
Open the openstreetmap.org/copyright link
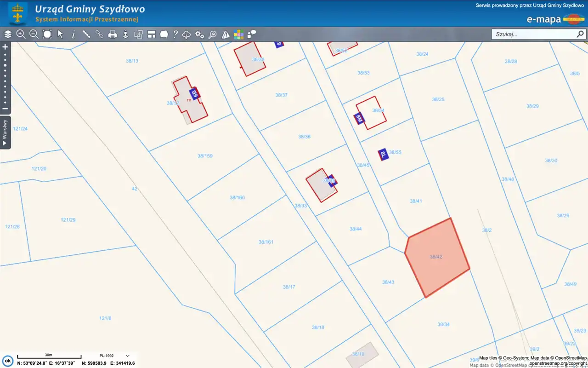pos(558,363)
